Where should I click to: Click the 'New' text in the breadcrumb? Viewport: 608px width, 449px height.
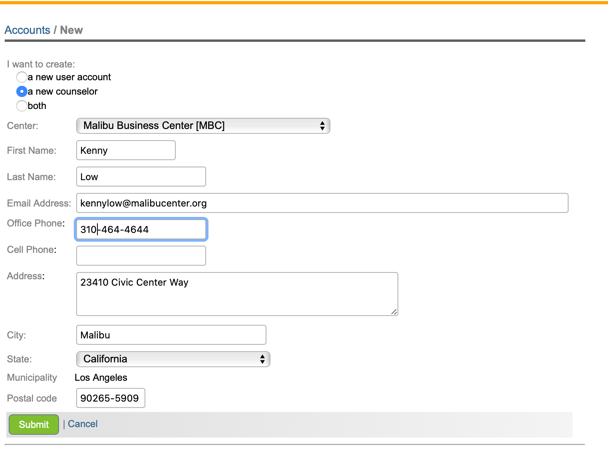[71, 30]
